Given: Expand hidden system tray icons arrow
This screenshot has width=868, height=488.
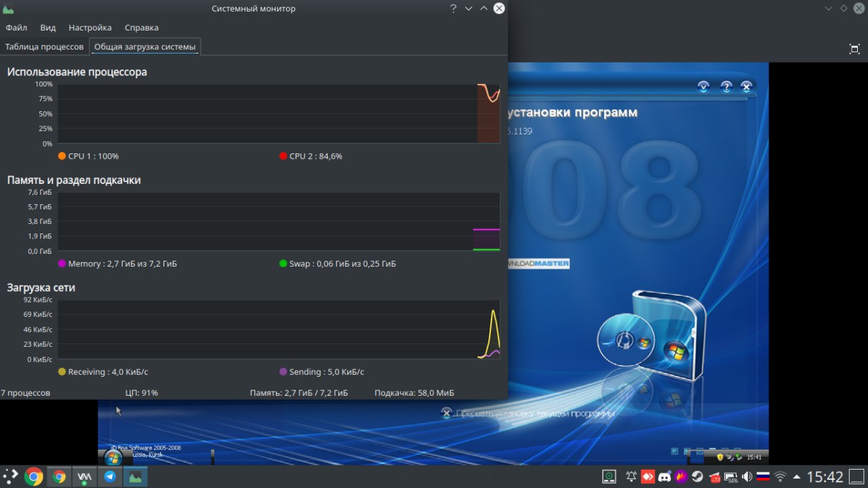Looking at the screenshot, I should pyautogui.click(x=796, y=477).
